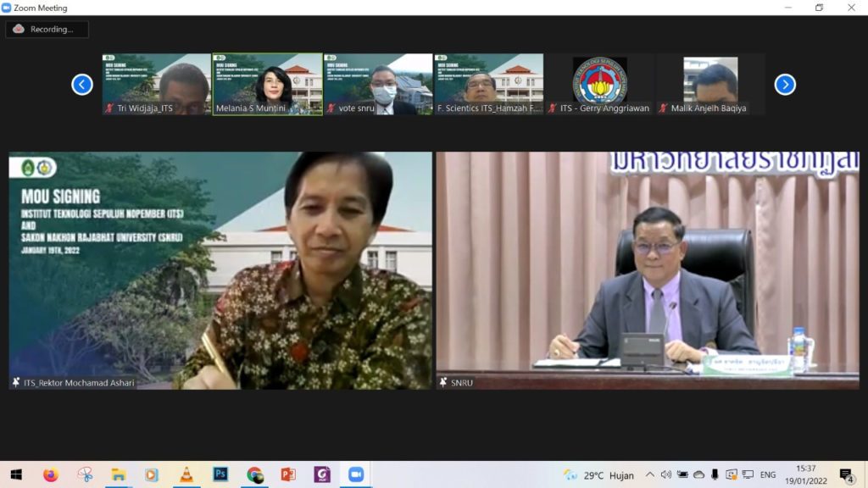The image size is (868, 488).
Task: Click the mute indicator on Tri Widjaja_ITS
Action: [109, 108]
